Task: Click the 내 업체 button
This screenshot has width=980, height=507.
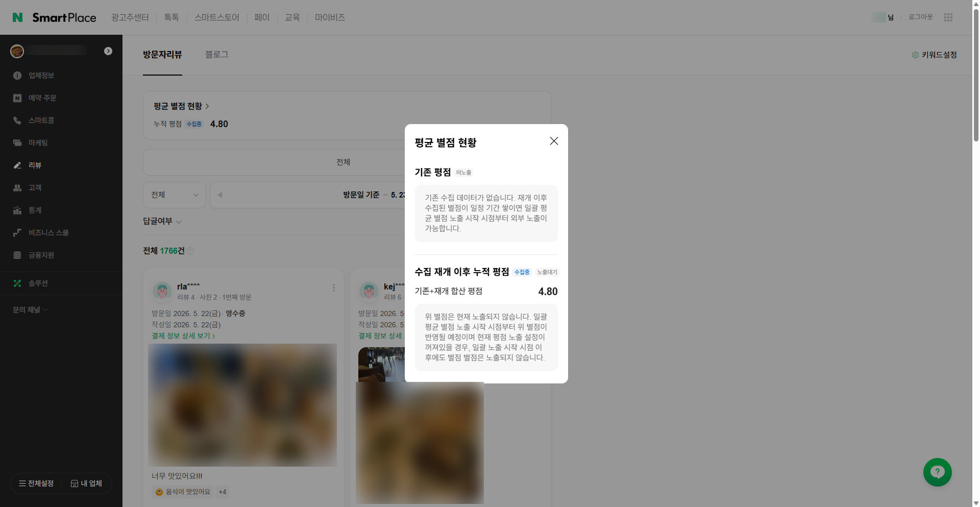Action: (86, 484)
